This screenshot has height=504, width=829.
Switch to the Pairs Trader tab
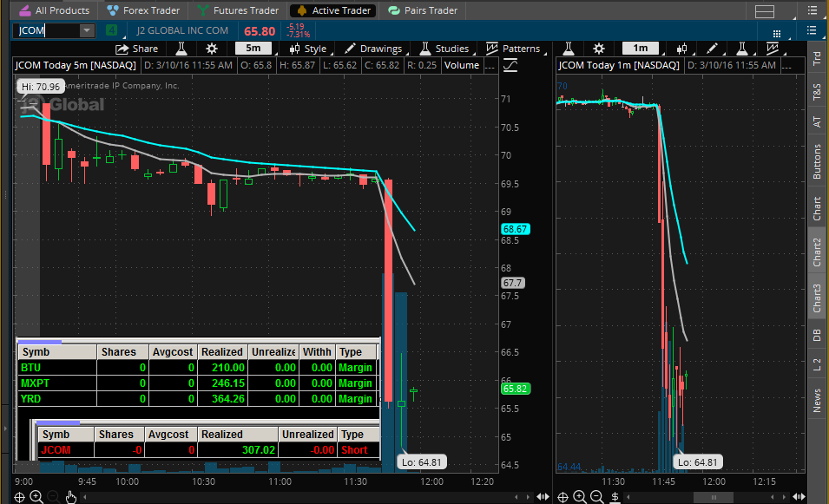click(423, 10)
